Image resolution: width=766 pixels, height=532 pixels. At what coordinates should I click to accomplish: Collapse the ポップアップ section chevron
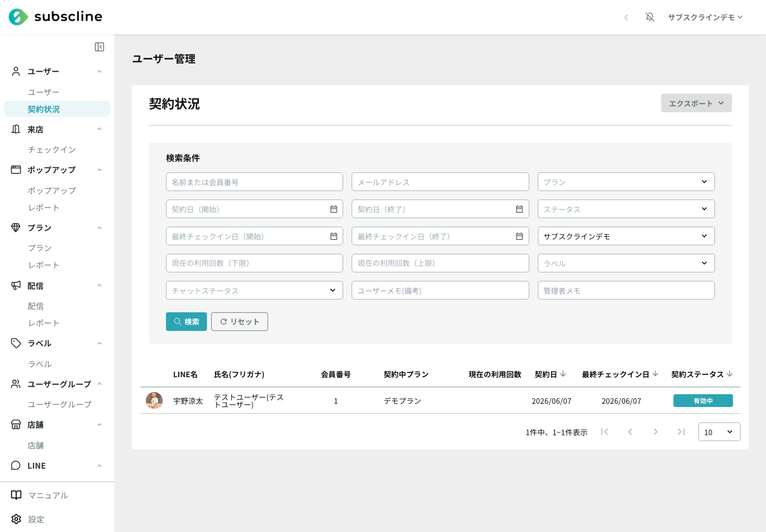[x=99, y=170]
